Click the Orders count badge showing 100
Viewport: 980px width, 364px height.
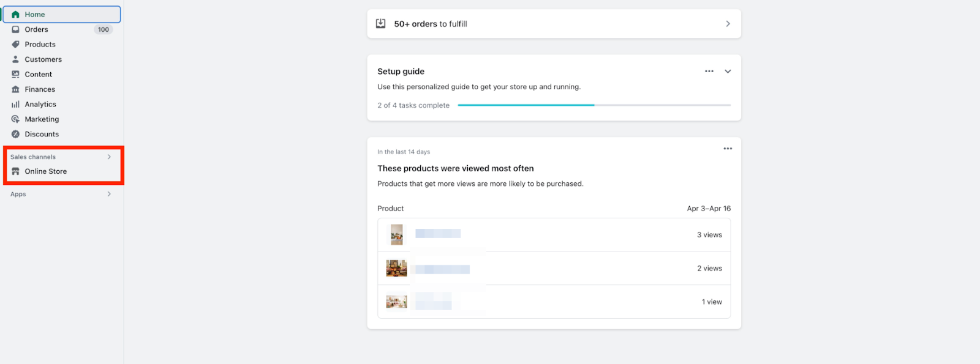pos(103,29)
